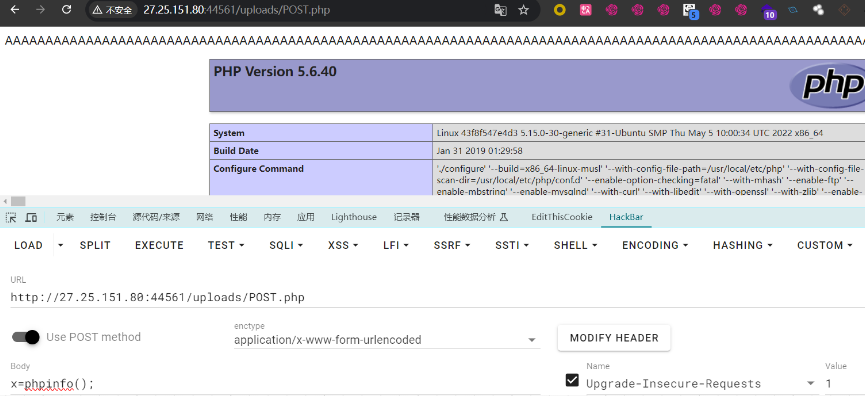Open the enctype combo box

(x=386, y=340)
